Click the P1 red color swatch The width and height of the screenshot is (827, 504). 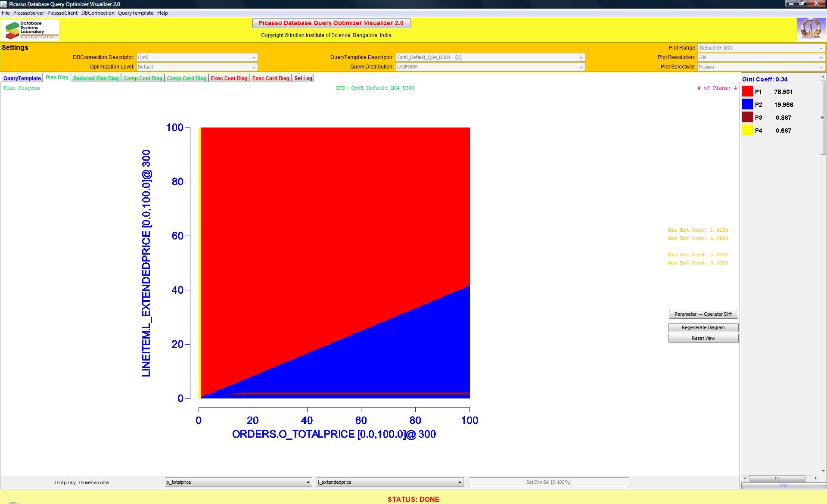747,91
